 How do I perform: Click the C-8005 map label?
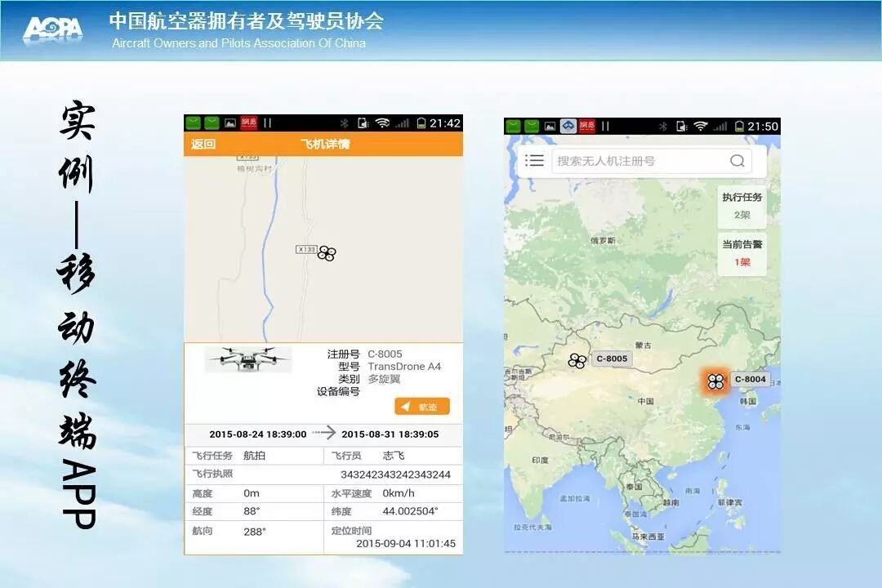pos(612,359)
